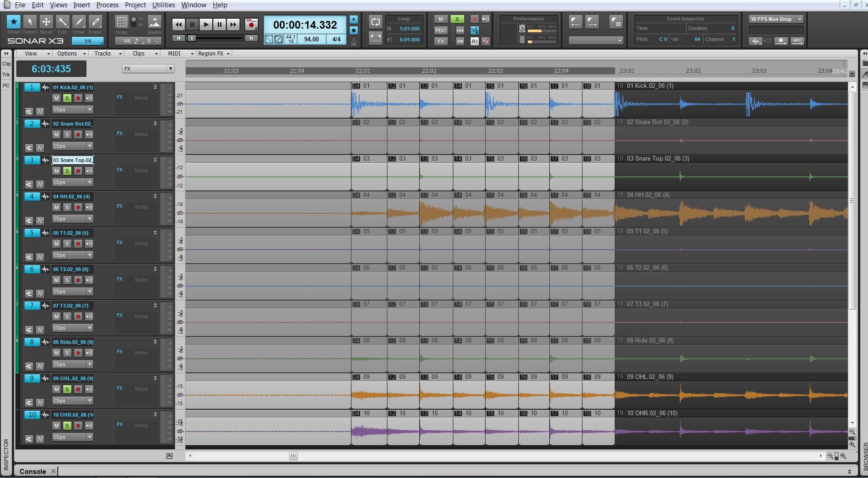Click the MTC sync button

[798, 41]
